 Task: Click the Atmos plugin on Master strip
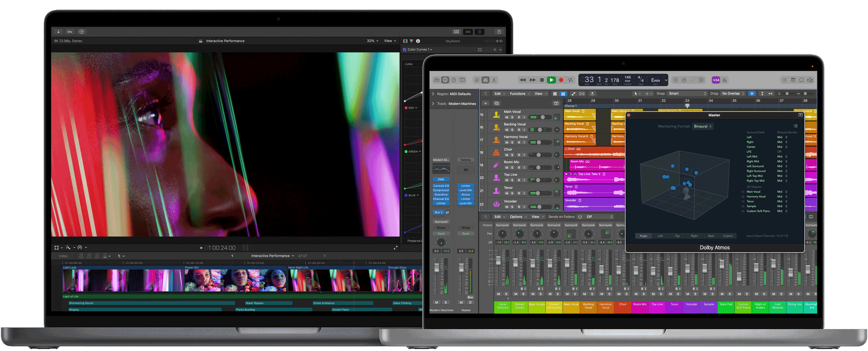click(x=466, y=195)
